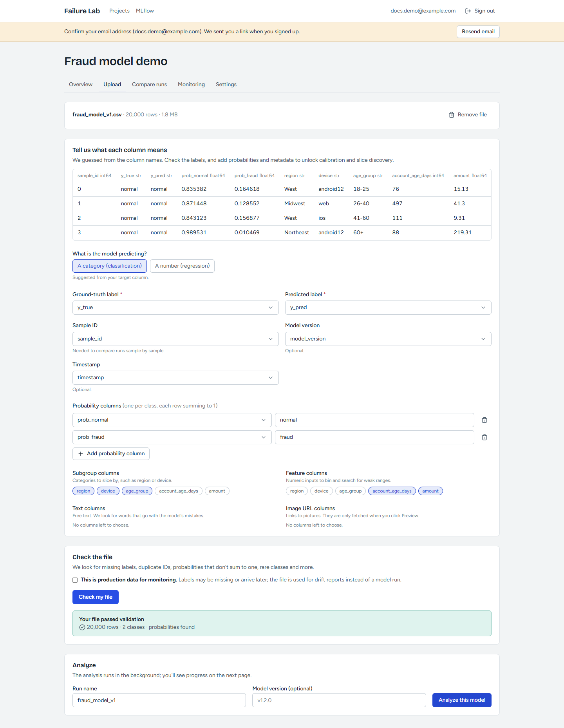The width and height of the screenshot is (564, 728).
Task: Open the Predicted label dropdown
Action: [388, 308]
